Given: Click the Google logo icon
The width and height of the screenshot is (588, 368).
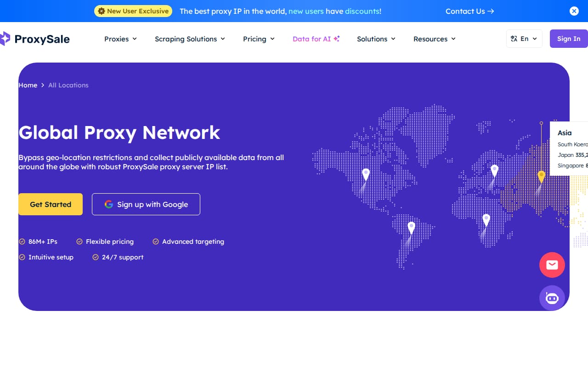Looking at the screenshot, I should (x=109, y=204).
